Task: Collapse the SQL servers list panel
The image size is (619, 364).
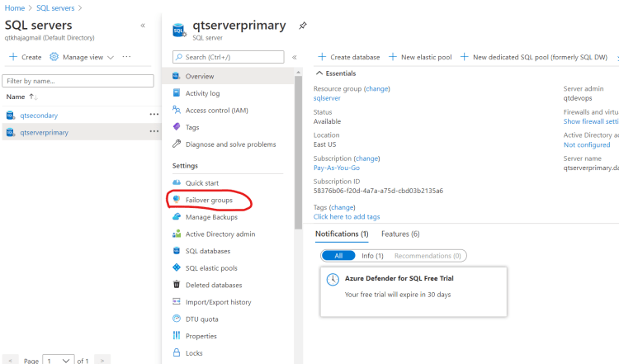Action: click(143, 26)
